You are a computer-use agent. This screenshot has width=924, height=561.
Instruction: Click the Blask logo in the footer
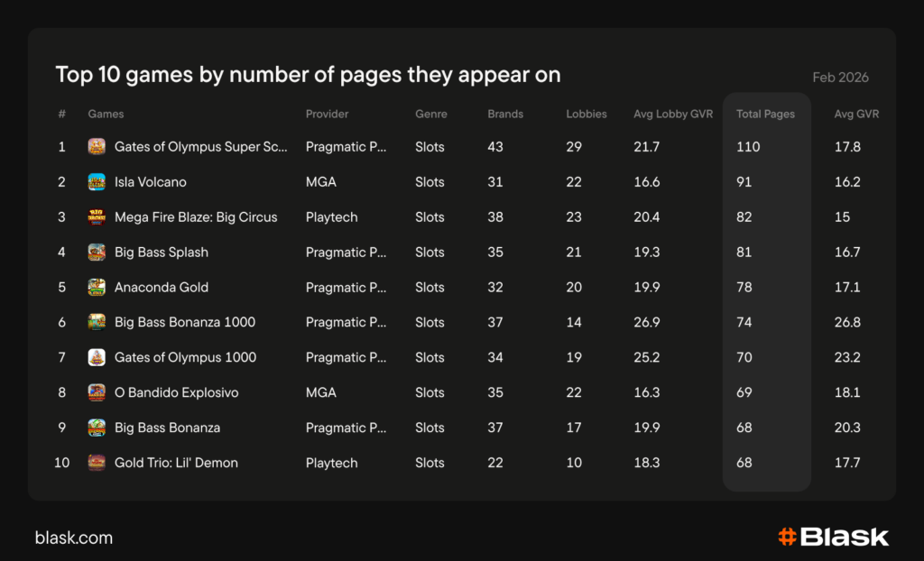click(x=833, y=538)
